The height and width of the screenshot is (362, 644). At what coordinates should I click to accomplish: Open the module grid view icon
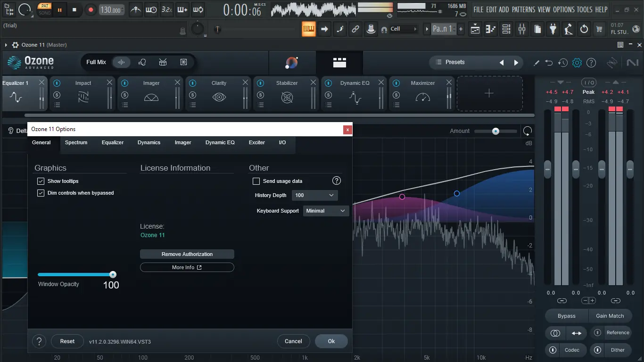tap(339, 62)
